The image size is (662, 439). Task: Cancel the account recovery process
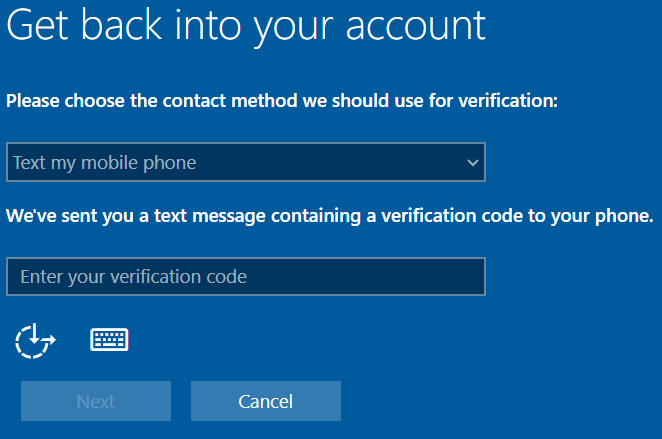266,401
